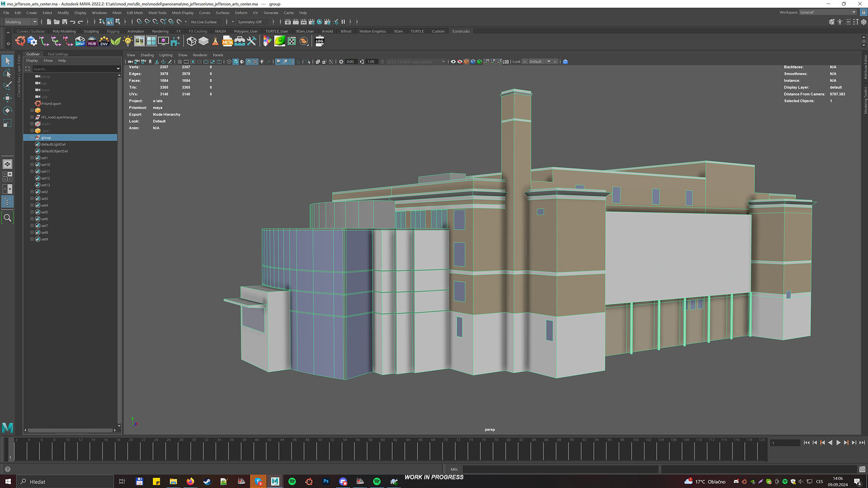Screen dimensions: 868x488
Task: Open Outliner Display menu
Action: click(x=32, y=61)
